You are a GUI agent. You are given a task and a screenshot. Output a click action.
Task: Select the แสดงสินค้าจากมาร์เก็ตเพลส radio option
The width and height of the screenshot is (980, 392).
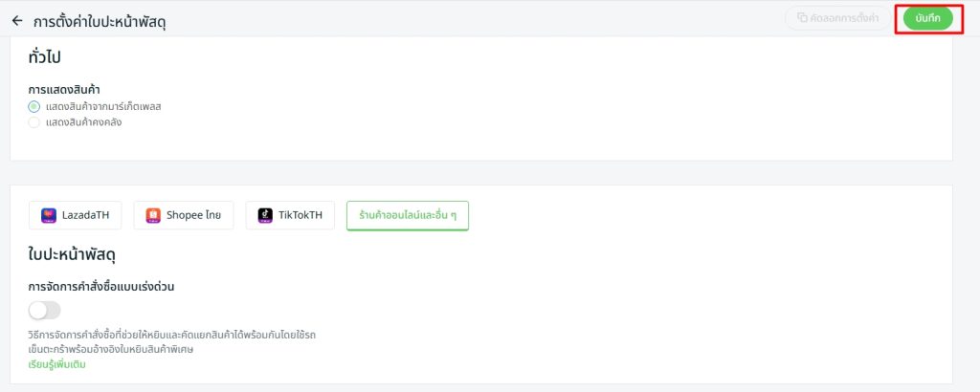coord(34,106)
